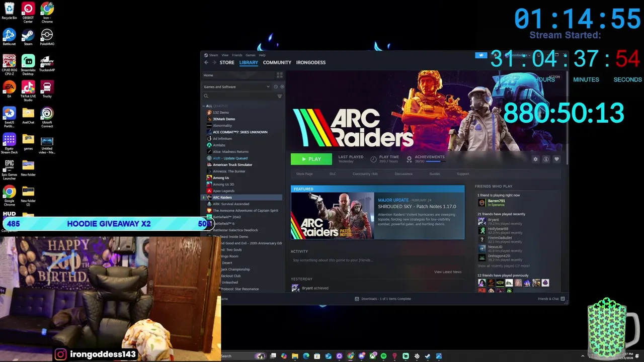
Task: Open the IRONGODDESS profile tab
Action: coord(311,62)
